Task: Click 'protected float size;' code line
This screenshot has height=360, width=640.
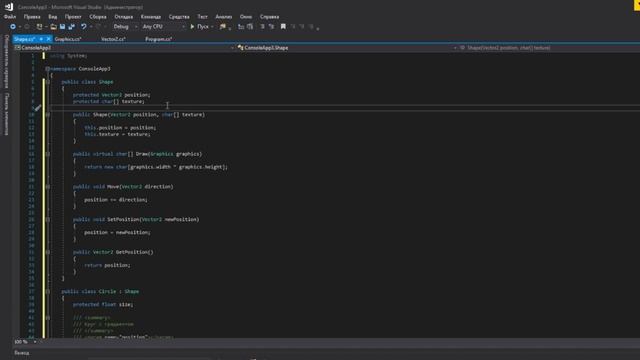Action: tap(103, 304)
